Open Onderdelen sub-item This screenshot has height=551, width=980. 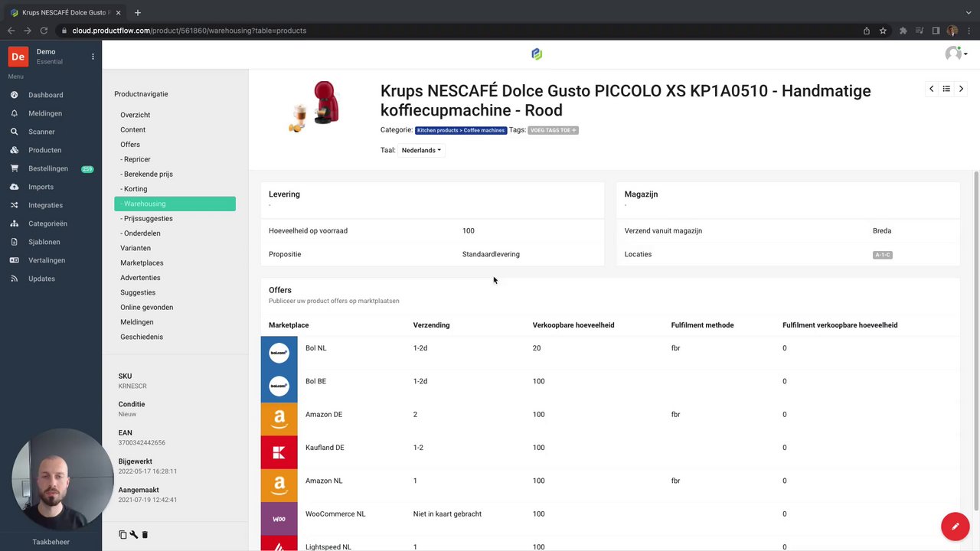point(140,233)
